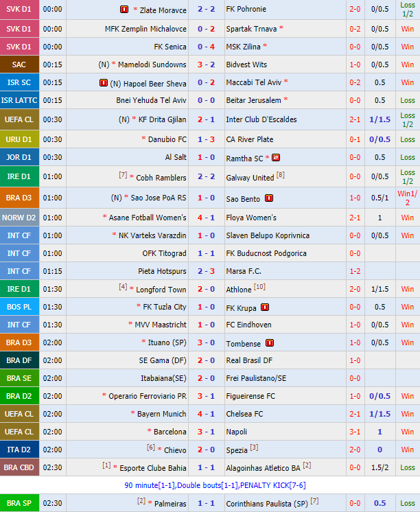
Task: Open the BRA CBD league tag
Action: (x=19, y=467)
